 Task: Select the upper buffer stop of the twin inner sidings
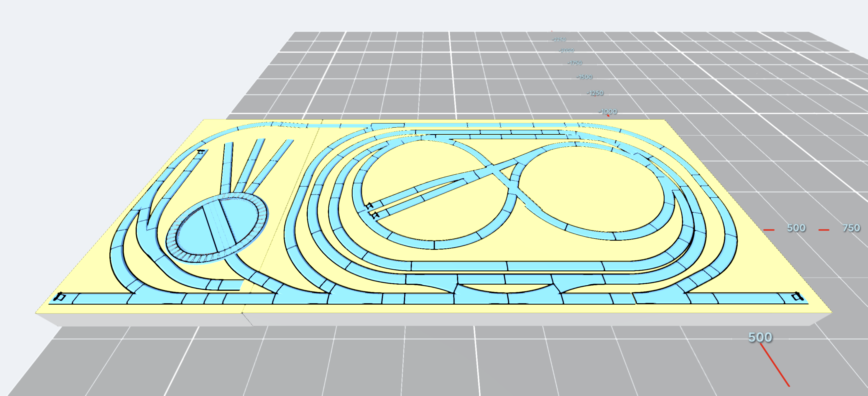(x=370, y=205)
